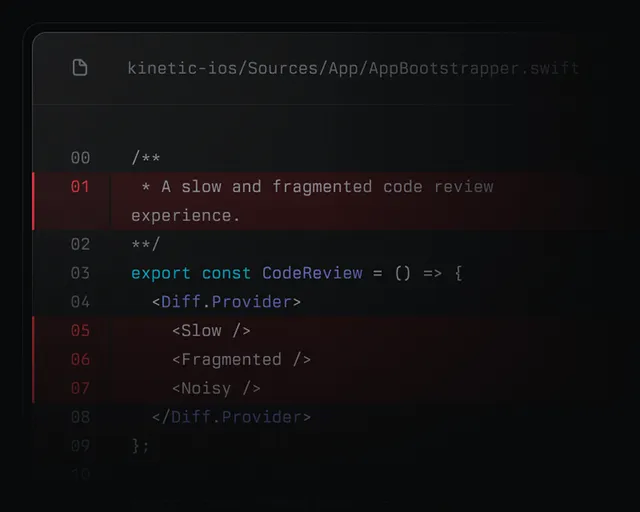Click red line number 01
This screenshot has height=512, width=640.
click(x=80, y=187)
